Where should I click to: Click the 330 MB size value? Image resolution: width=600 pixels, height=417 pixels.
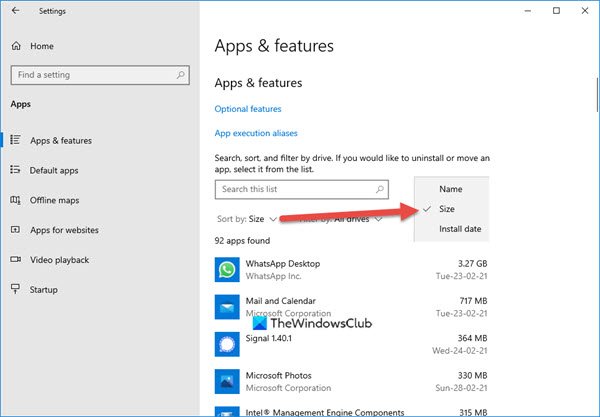point(473,375)
